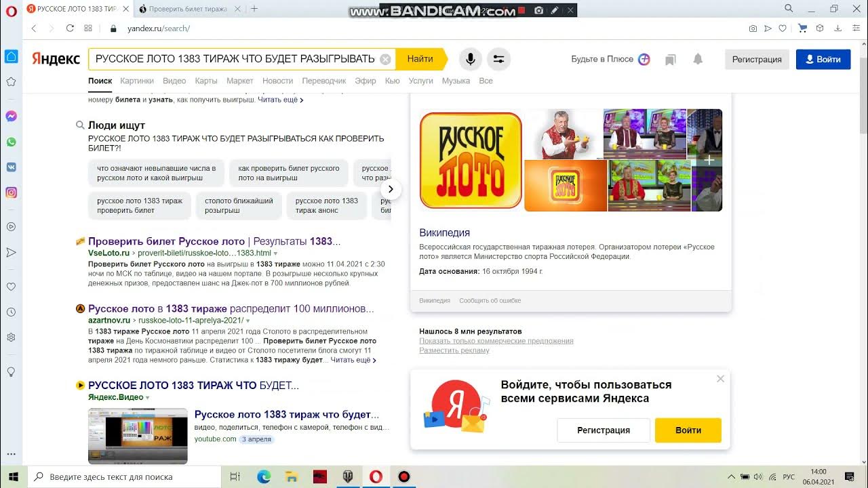Viewport: 868px width, 488px height.
Task: Switch to Картинки tab
Action: [x=137, y=81]
